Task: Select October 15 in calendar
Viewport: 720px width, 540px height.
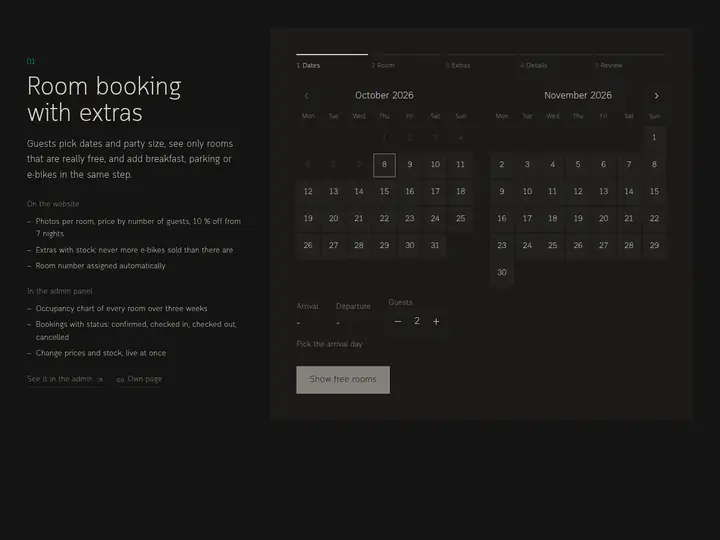Action: tap(384, 191)
